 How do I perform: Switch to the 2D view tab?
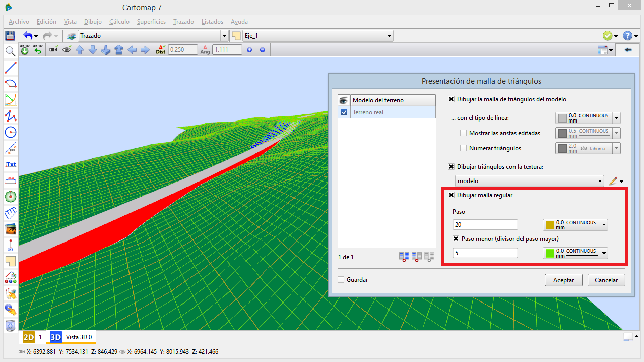tap(29, 337)
